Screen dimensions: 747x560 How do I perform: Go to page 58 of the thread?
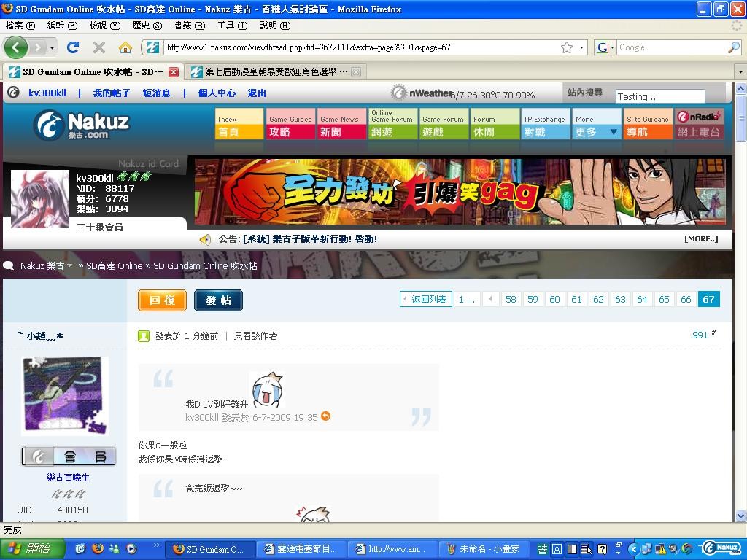tap(511, 299)
